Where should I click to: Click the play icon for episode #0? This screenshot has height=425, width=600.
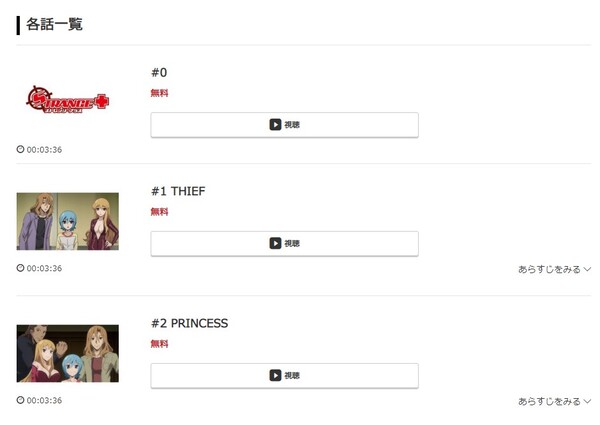[x=275, y=125]
